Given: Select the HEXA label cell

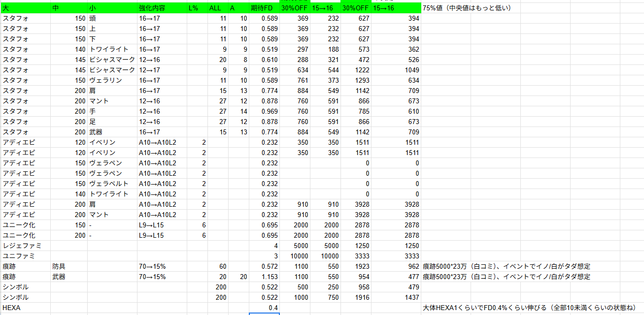Looking at the screenshot, I should (x=26, y=308).
